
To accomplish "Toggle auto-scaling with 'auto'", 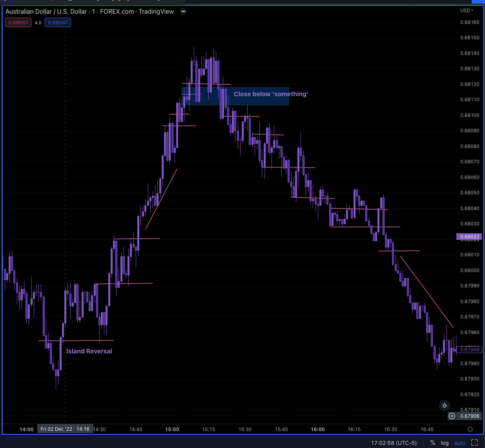I will pos(459,443).
